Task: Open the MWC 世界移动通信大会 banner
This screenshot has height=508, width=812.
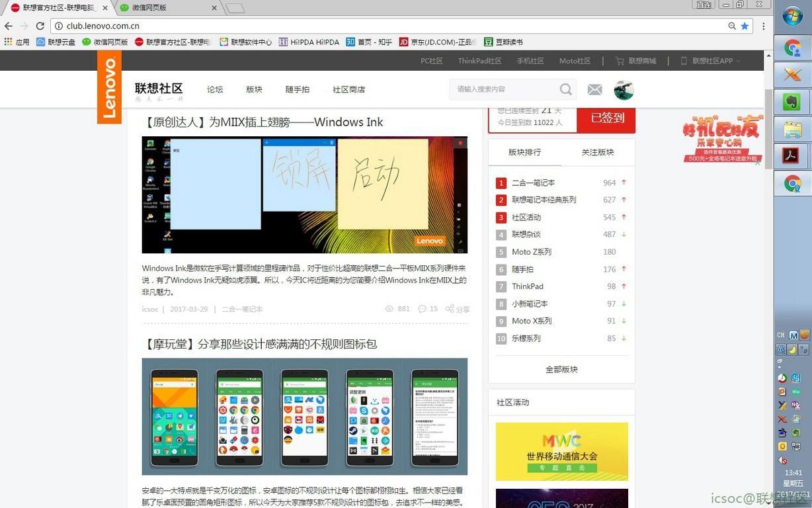Action: (x=561, y=451)
